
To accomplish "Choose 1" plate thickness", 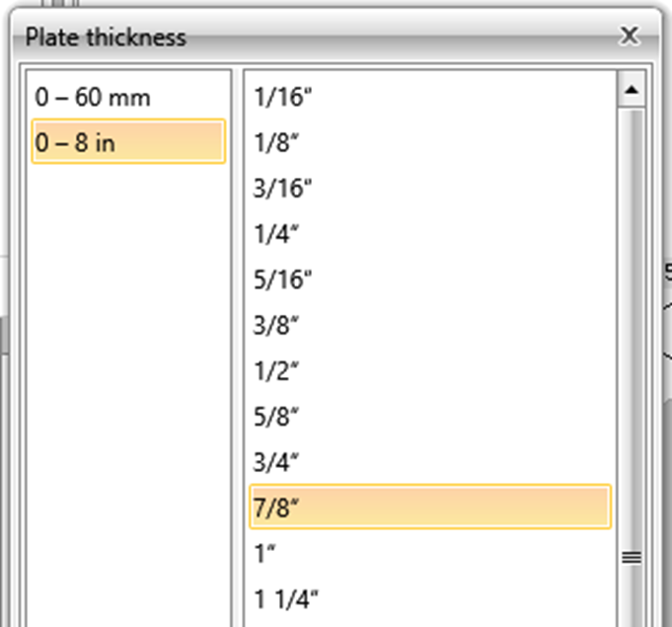I will tap(264, 552).
